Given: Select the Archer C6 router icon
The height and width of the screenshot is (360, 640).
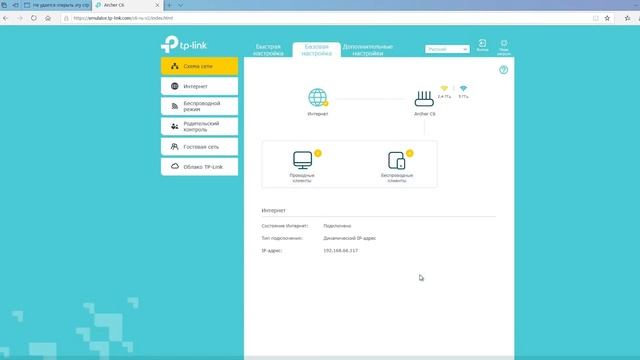Looking at the screenshot, I should click(424, 99).
